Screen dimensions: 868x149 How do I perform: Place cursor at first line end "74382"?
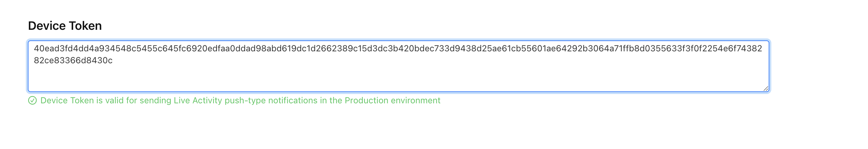762,49
